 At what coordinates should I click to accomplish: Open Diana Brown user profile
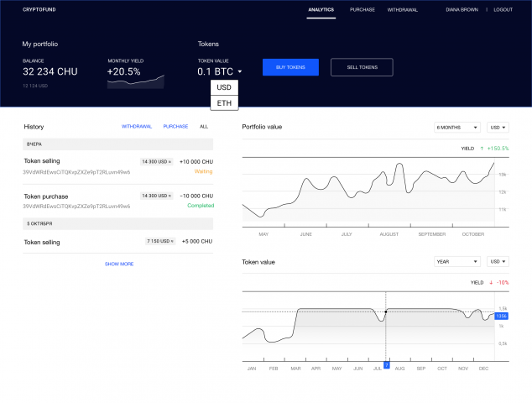click(462, 9)
